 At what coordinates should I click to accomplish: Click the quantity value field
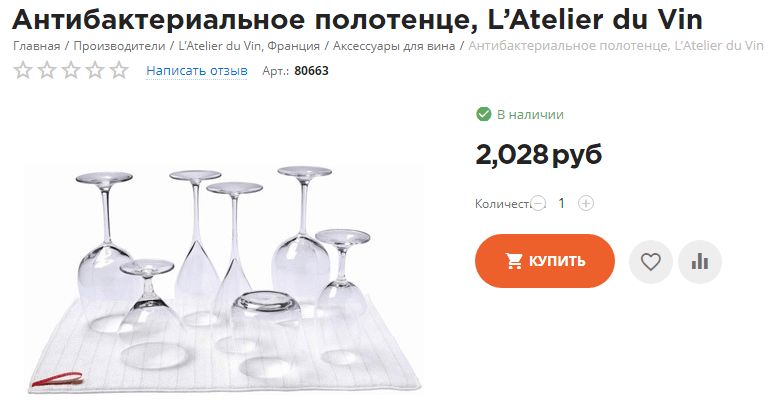pos(562,203)
